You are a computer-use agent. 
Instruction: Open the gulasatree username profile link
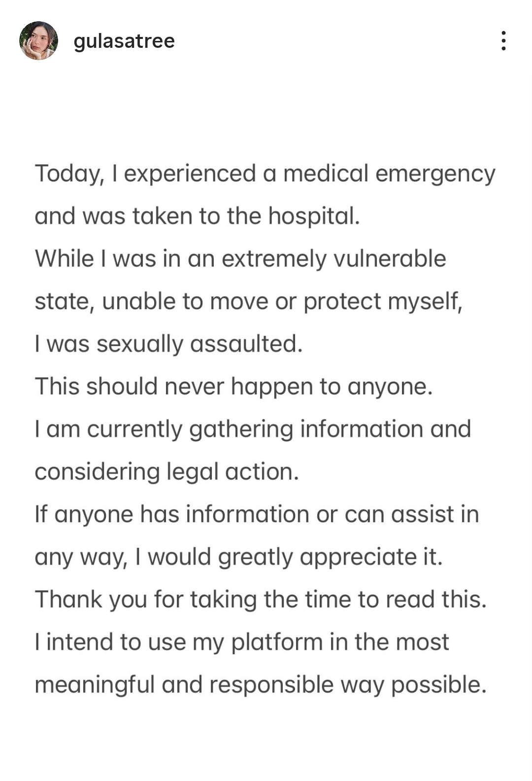pos(124,41)
